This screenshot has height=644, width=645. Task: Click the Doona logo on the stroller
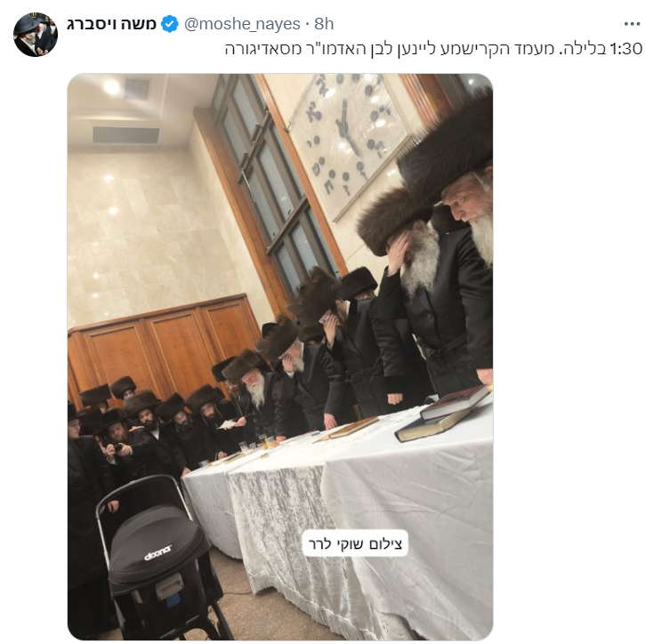click(157, 553)
